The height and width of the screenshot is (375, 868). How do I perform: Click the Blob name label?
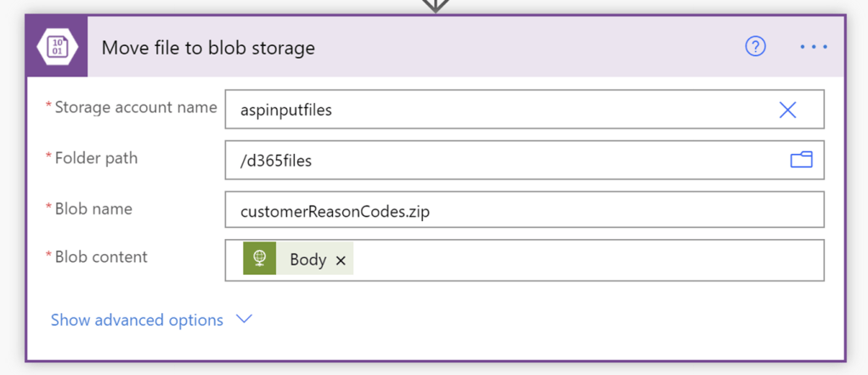93,208
